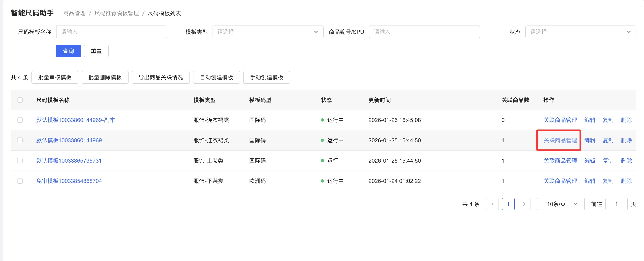The width and height of the screenshot is (644, 261).
Task: Select page number 1 in pagination
Action: 508,204
